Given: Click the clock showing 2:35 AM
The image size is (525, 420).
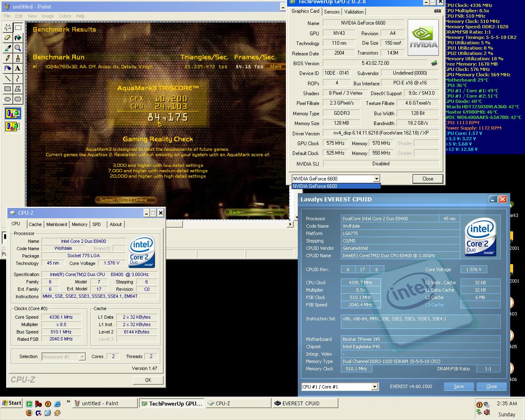Looking at the screenshot, I should [x=507, y=403].
